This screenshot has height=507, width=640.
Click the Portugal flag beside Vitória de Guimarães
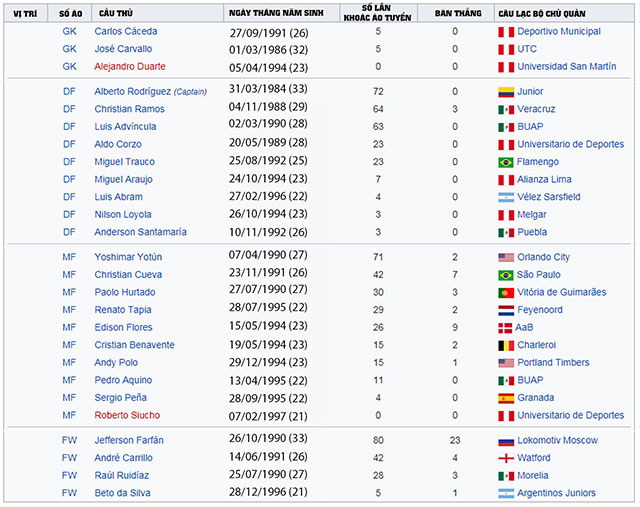[x=505, y=292]
